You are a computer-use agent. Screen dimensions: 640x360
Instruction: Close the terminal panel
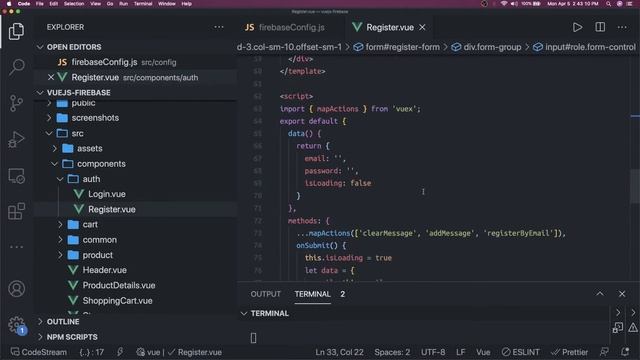tap(622, 294)
